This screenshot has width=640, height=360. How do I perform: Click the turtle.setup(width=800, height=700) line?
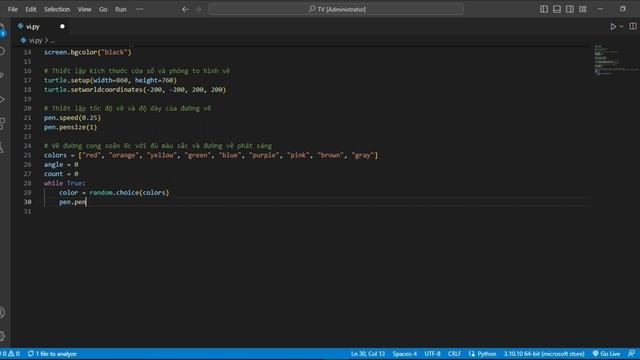(110, 80)
